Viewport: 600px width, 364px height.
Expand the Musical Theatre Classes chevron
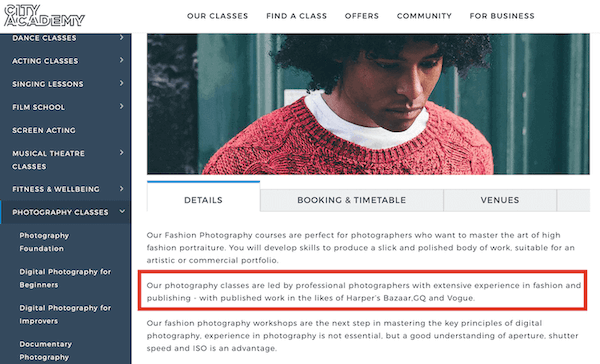pos(121,152)
